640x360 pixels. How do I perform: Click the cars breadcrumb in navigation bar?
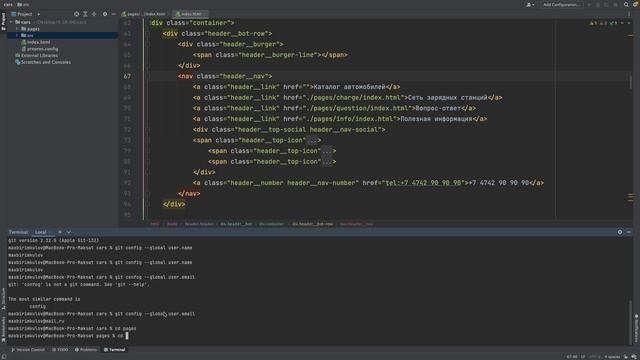8,4
